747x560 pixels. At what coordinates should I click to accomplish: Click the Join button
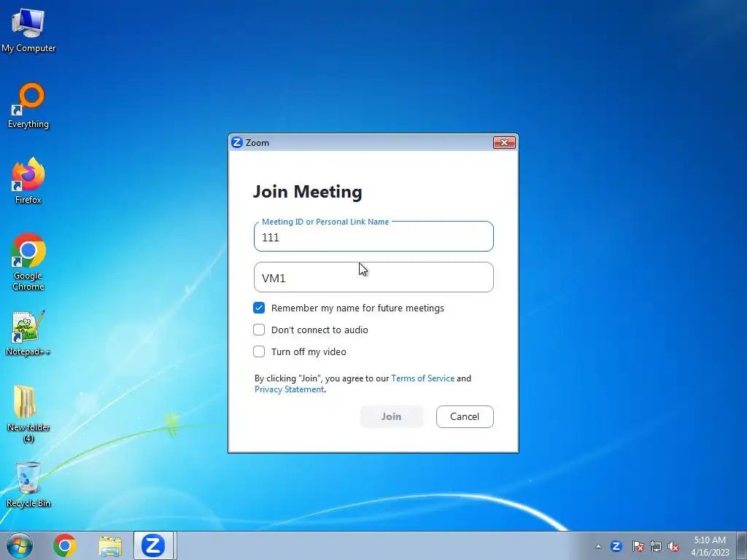click(391, 416)
